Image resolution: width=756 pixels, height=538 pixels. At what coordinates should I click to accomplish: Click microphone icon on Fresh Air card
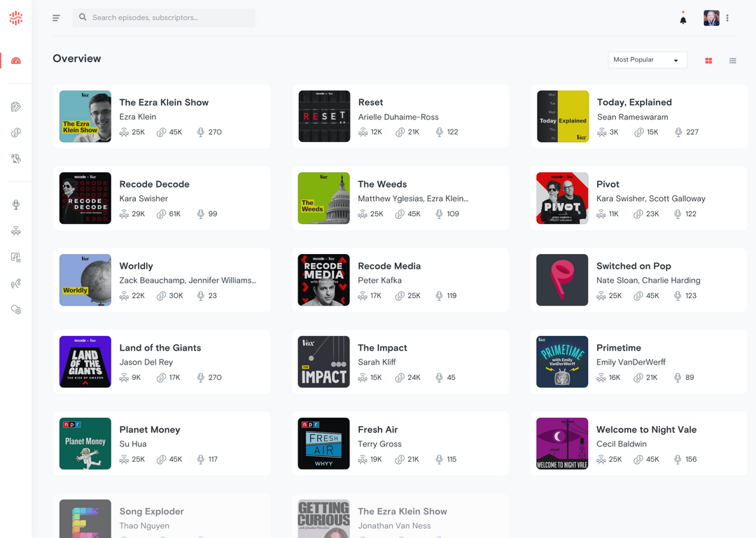point(439,460)
